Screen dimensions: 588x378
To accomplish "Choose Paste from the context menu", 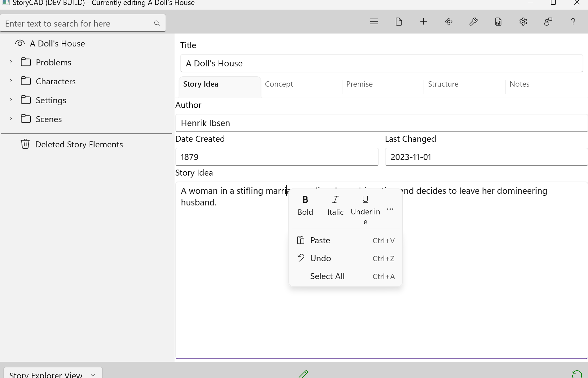I will (320, 240).
